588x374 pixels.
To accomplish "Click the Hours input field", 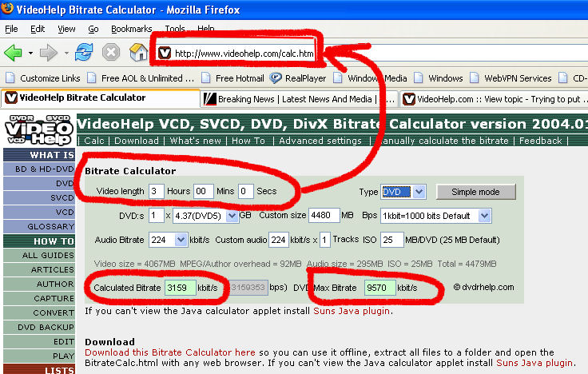I will click(x=156, y=191).
